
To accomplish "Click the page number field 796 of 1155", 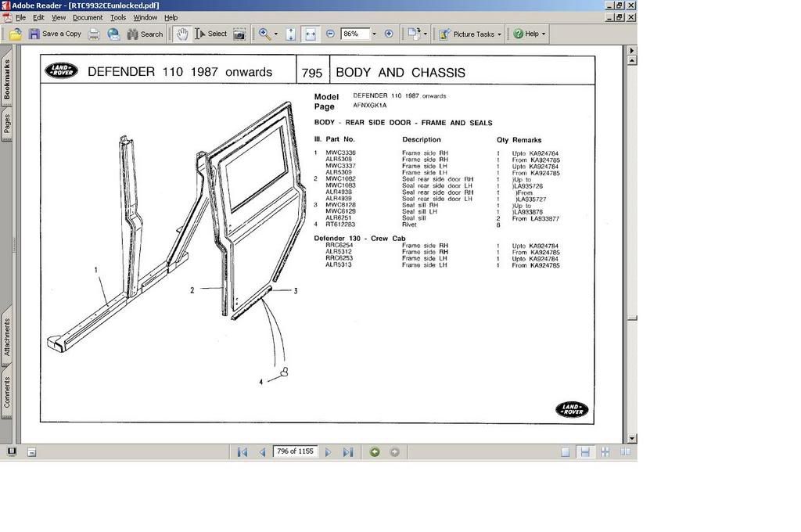I will pos(295,451).
